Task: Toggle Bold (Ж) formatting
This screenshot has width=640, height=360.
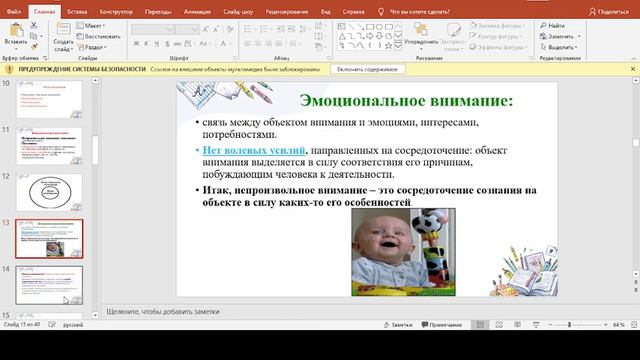Action: pyautogui.click(x=136, y=44)
